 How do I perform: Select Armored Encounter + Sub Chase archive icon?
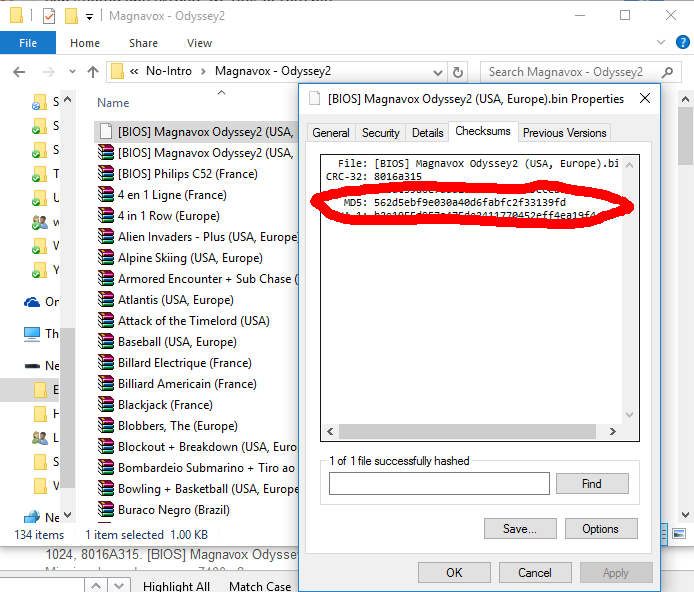coord(106,279)
